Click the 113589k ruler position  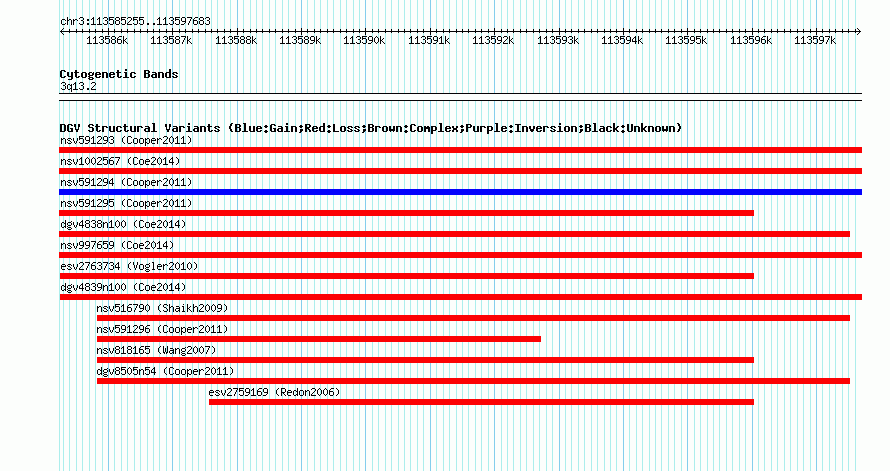click(300, 40)
